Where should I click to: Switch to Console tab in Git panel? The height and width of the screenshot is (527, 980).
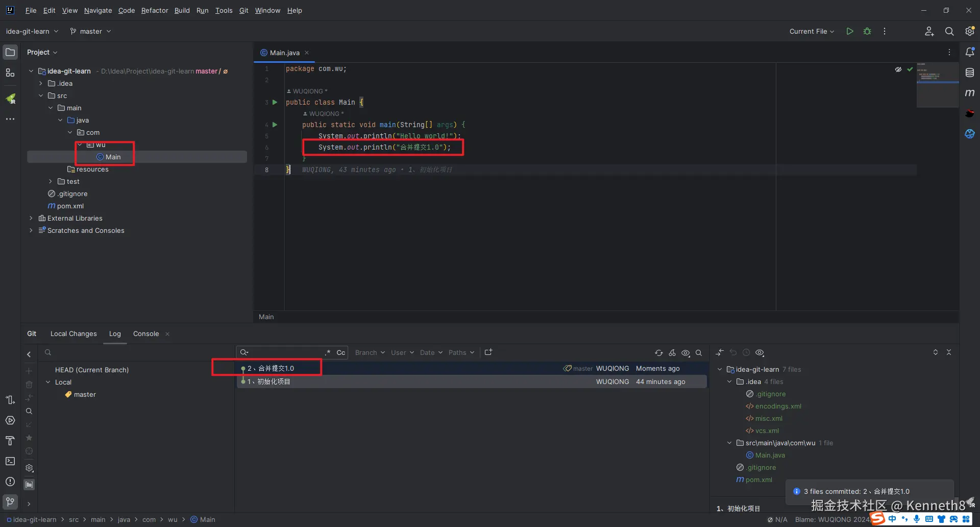click(x=146, y=333)
